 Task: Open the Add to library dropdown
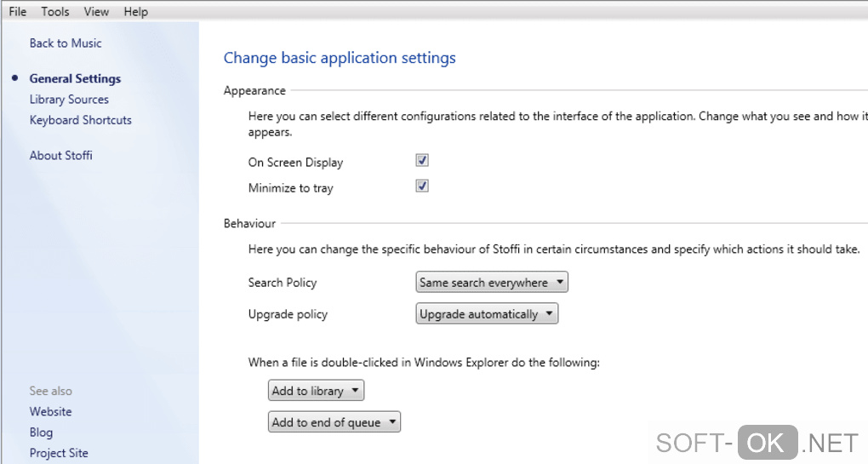(x=316, y=391)
